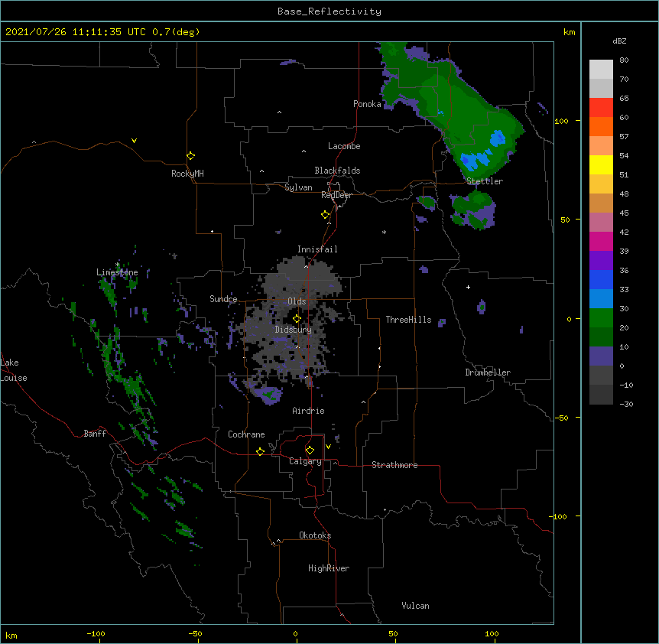Viewport: 659px width, 644px height.
Task: Select the white 70-80 dBZ color swatch
Action: 601,70
